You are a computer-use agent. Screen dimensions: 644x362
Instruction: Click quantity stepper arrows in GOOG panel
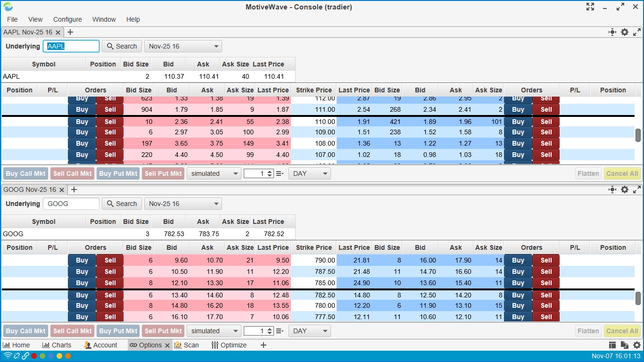[x=270, y=331]
